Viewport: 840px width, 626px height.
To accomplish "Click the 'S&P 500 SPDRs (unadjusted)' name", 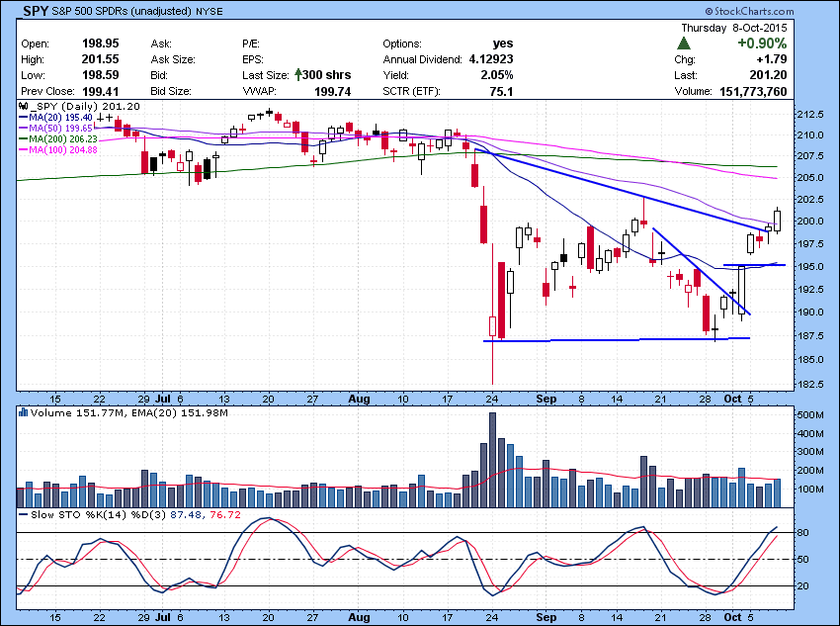I will click(x=122, y=11).
